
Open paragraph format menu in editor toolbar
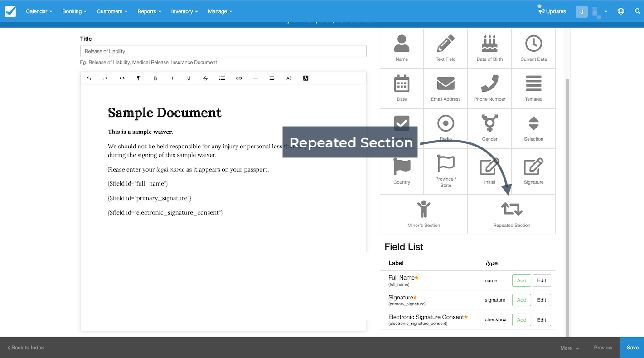139,78
